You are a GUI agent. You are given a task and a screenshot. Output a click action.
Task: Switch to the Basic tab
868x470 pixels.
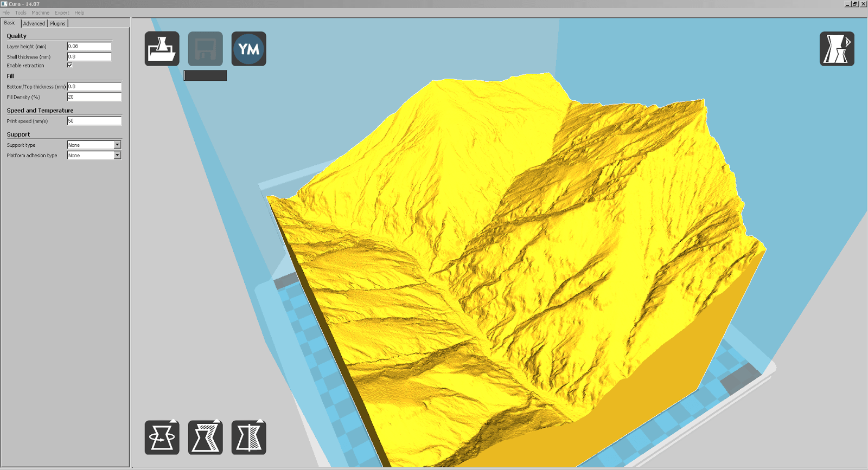(10, 23)
